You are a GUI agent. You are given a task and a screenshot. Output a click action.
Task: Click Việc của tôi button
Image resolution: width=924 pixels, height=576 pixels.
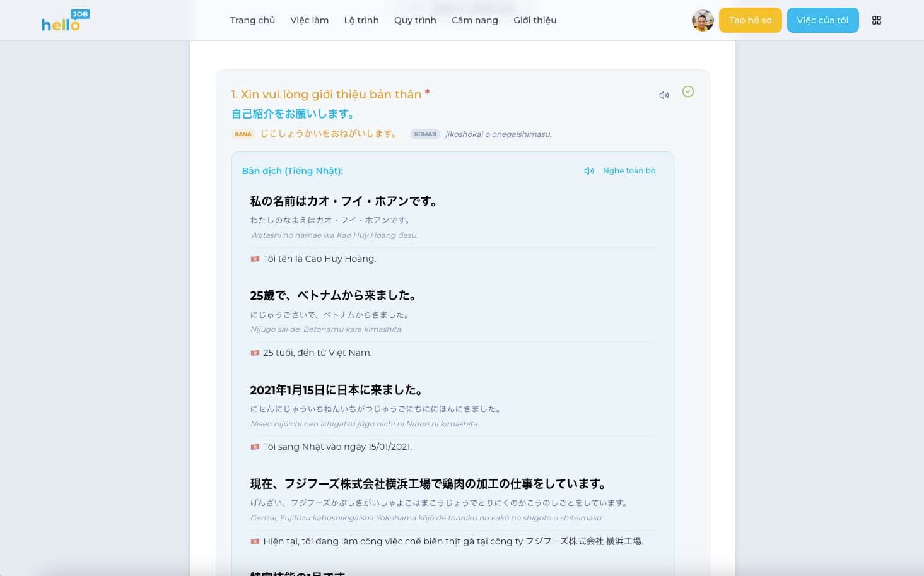pyautogui.click(x=822, y=20)
